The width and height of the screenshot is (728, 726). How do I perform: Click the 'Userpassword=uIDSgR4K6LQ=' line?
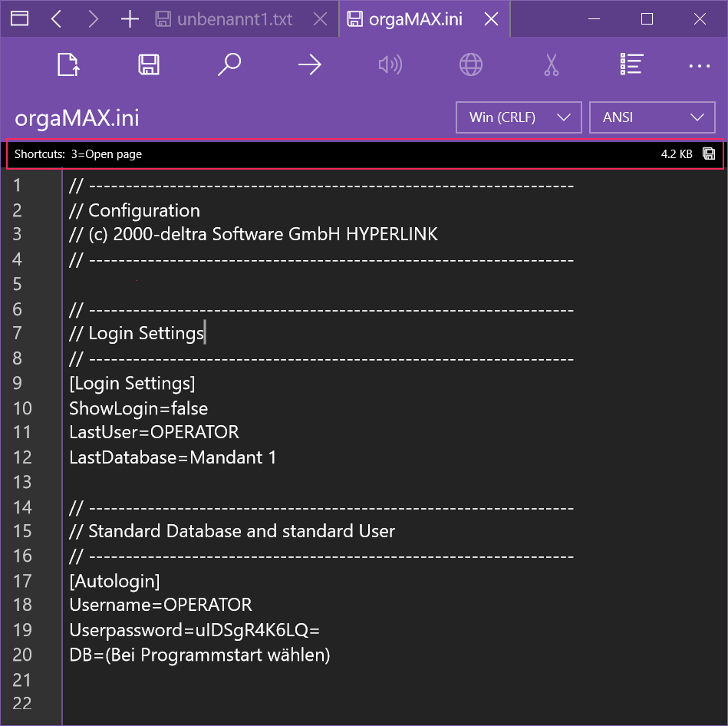pyautogui.click(x=195, y=630)
